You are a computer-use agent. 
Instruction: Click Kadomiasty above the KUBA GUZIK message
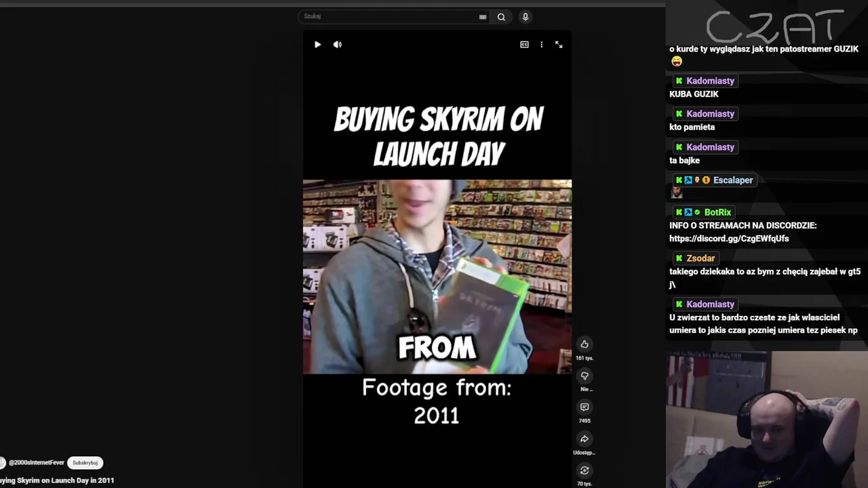pos(710,81)
